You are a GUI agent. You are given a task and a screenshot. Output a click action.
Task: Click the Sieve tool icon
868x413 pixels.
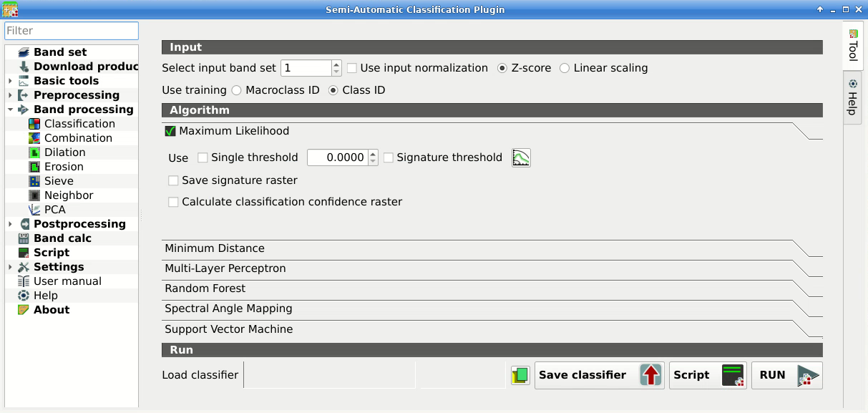point(34,181)
